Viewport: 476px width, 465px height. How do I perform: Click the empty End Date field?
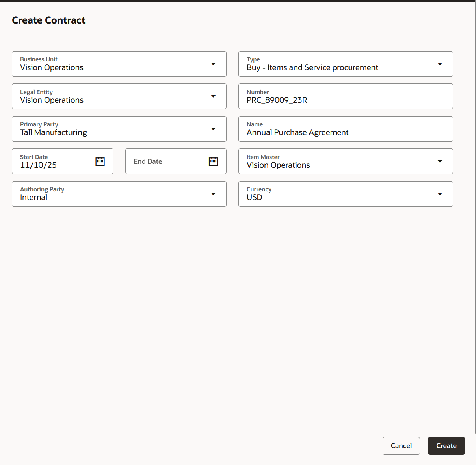point(169,161)
